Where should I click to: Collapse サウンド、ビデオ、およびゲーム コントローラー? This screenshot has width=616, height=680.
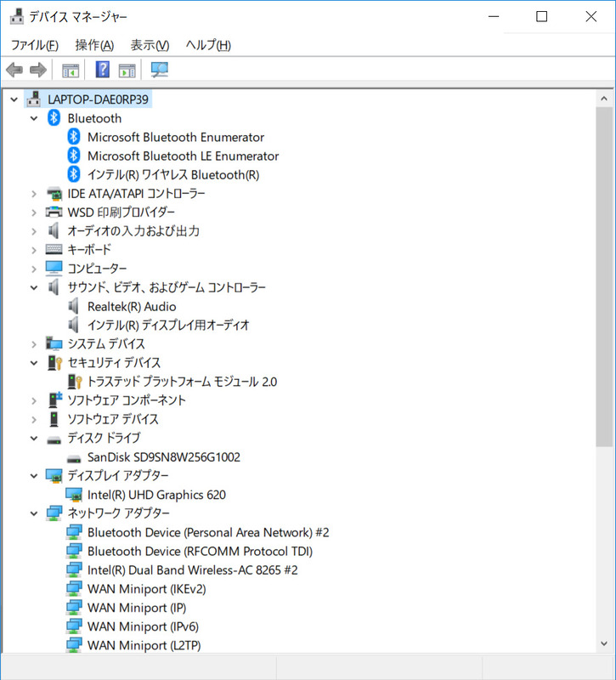[34, 287]
